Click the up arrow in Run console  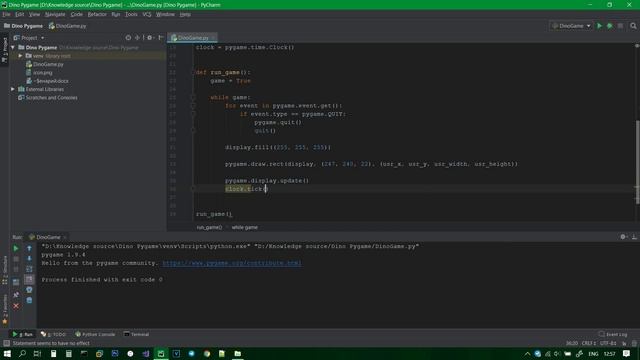(x=29, y=248)
